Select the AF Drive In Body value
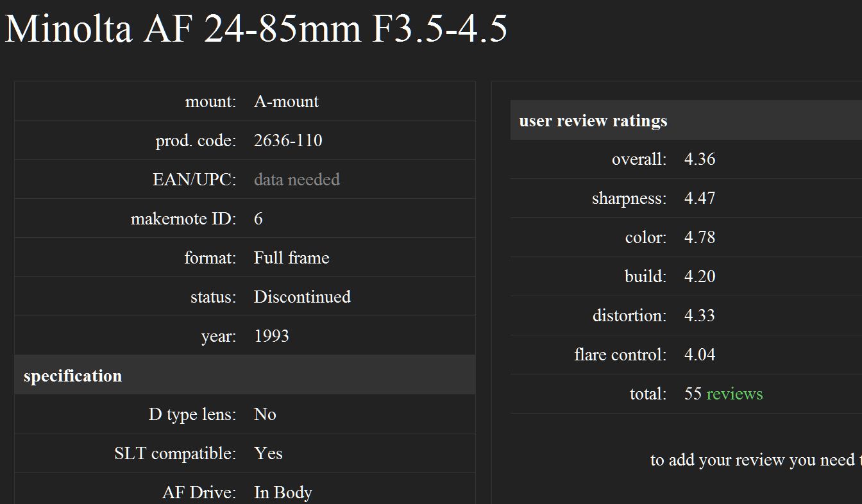Viewport: 862px width, 504px height. pyautogui.click(x=283, y=492)
